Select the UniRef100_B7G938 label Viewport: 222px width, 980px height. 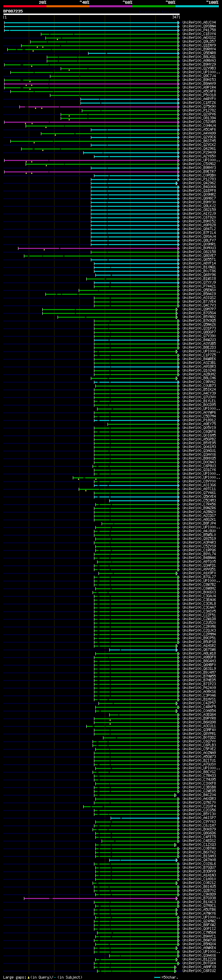[x=199, y=898]
